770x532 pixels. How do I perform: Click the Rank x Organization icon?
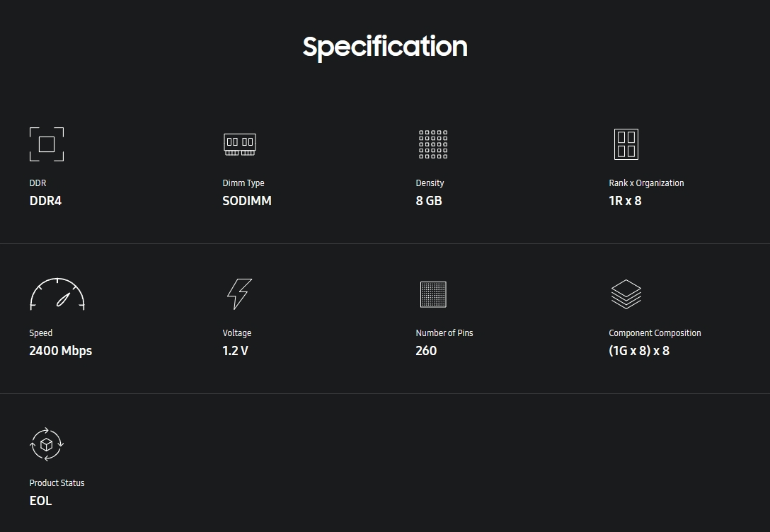pos(626,144)
